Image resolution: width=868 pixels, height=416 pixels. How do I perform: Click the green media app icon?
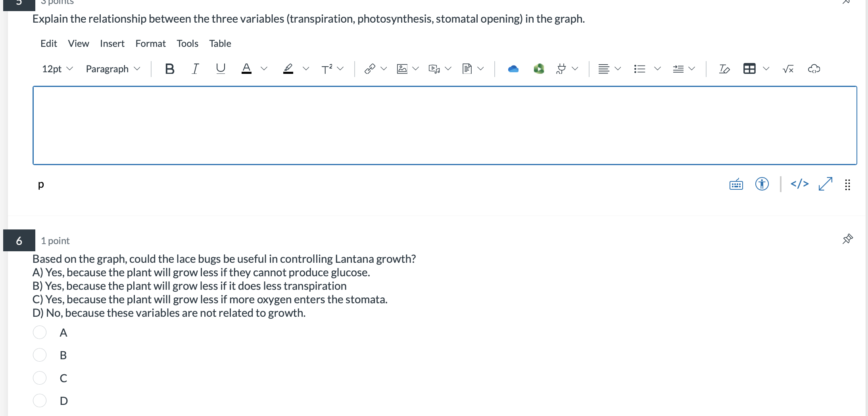pos(539,69)
